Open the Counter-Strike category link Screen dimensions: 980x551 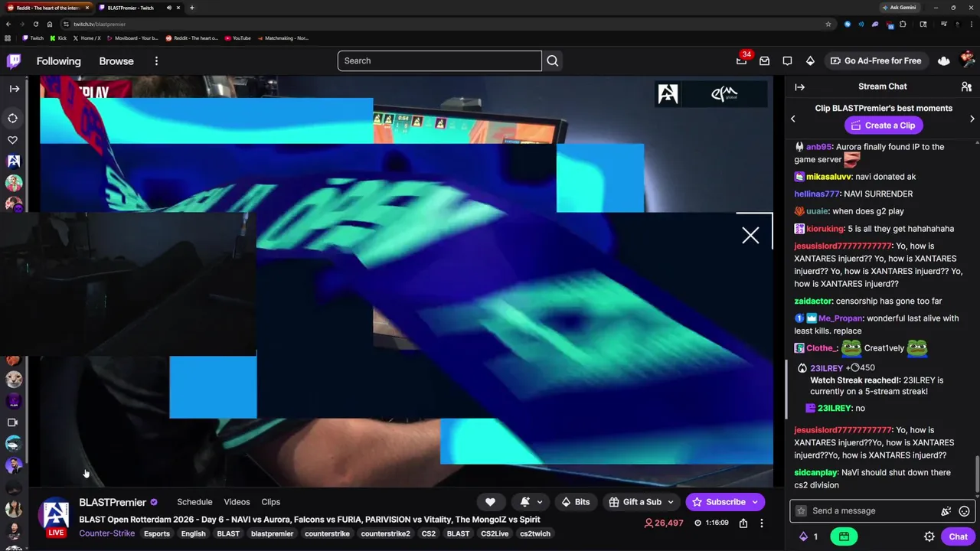click(x=107, y=533)
